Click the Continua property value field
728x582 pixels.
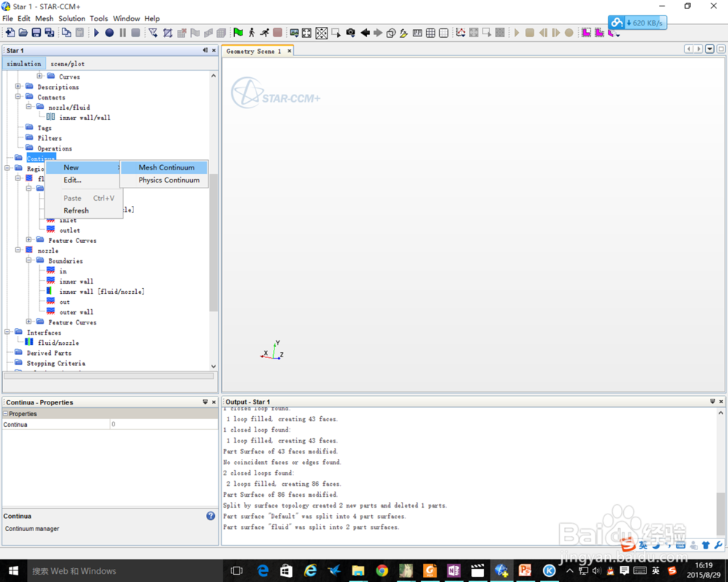pos(164,424)
